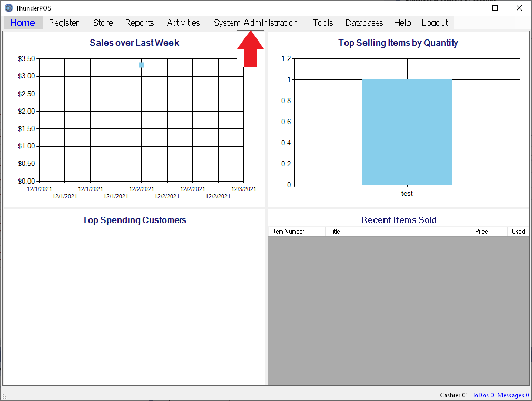Open the ToDos 0 link
The width and height of the screenshot is (532, 401).
[x=482, y=395]
